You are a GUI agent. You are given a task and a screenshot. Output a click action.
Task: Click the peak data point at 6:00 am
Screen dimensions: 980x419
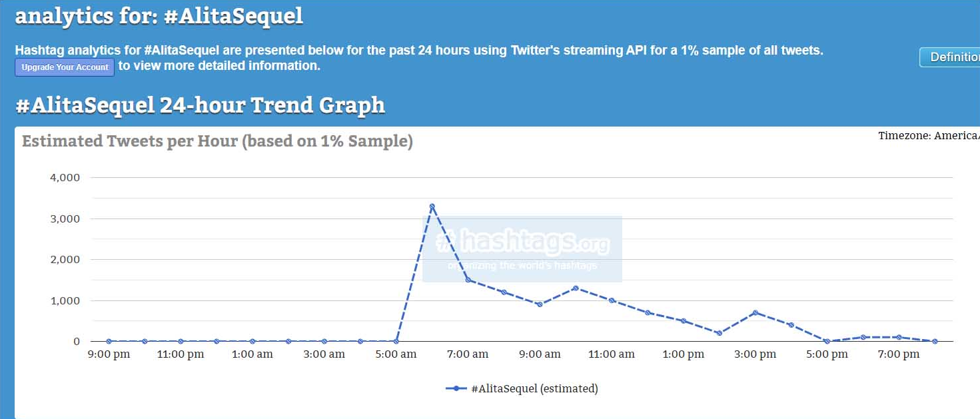(x=432, y=207)
